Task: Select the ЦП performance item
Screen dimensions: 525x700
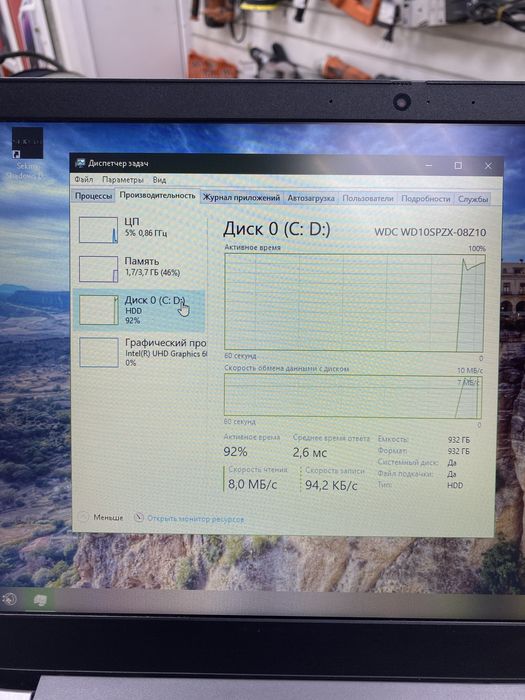Action: point(141,229)
